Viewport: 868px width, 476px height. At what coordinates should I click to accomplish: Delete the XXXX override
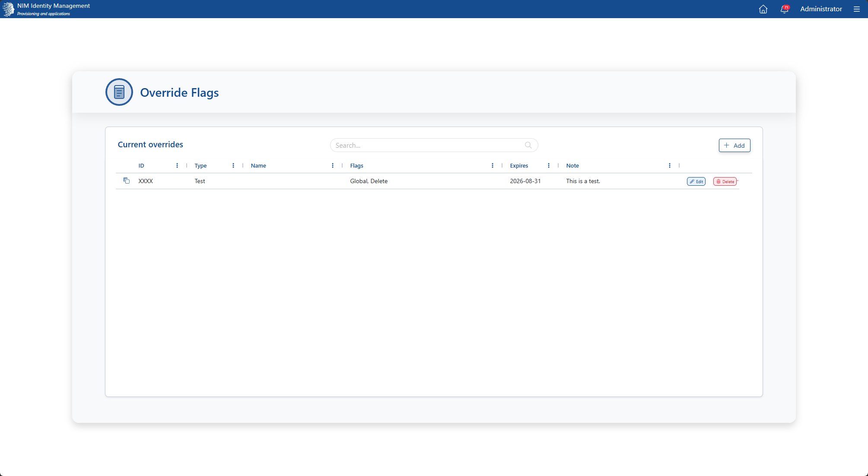click(725, 181)
